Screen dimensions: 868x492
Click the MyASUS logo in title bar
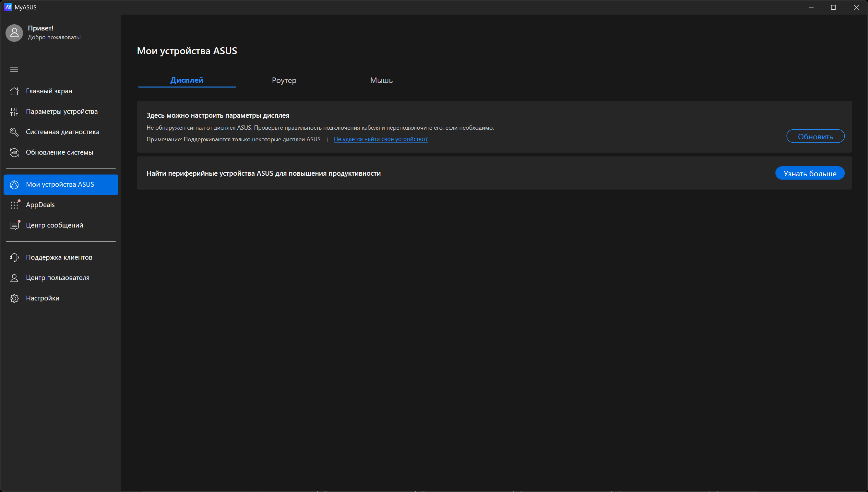[x=8, y=7]
